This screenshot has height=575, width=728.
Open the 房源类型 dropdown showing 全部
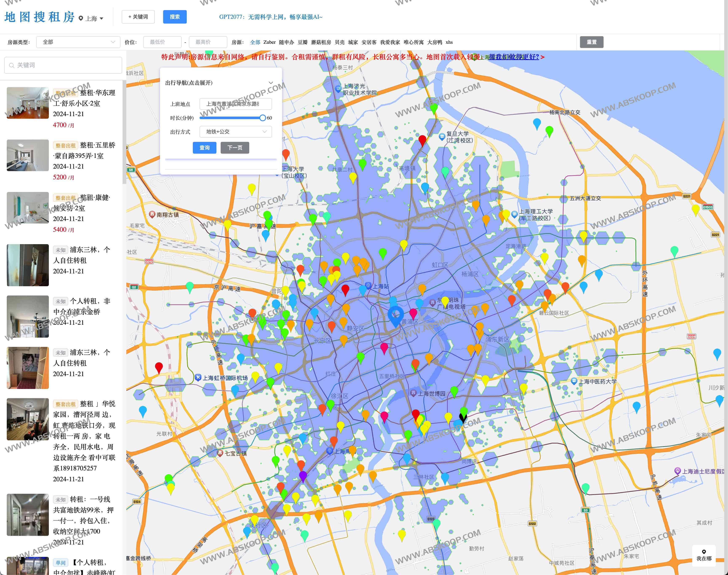pyautogui.click(x=78, y=42)
